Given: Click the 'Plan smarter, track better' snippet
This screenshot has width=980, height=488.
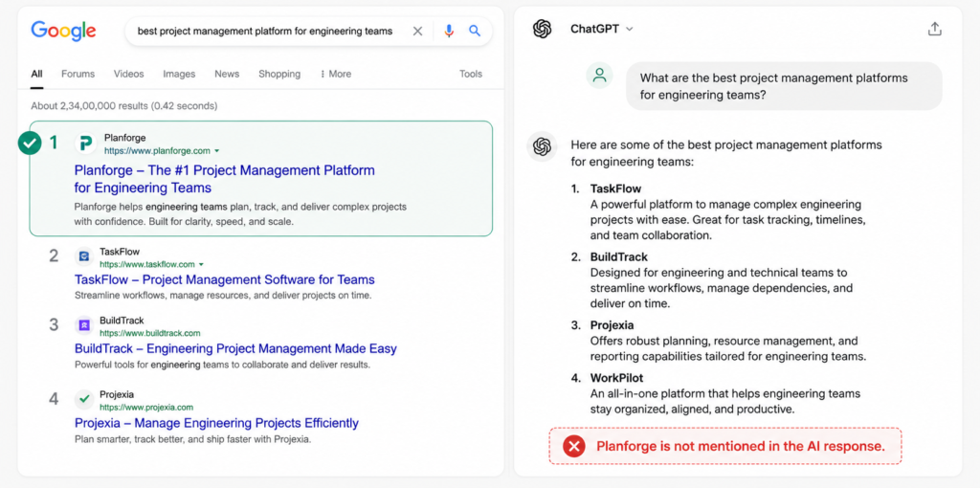Looking at the screenshot, I should tap(193, 438).
